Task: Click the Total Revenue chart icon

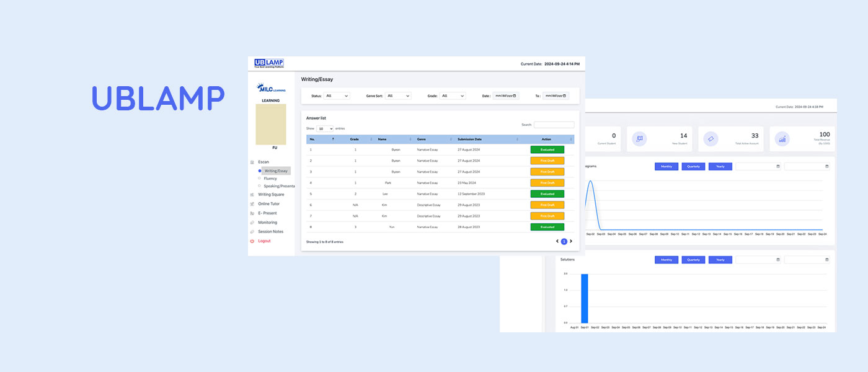Action: [x=782, y=139]
